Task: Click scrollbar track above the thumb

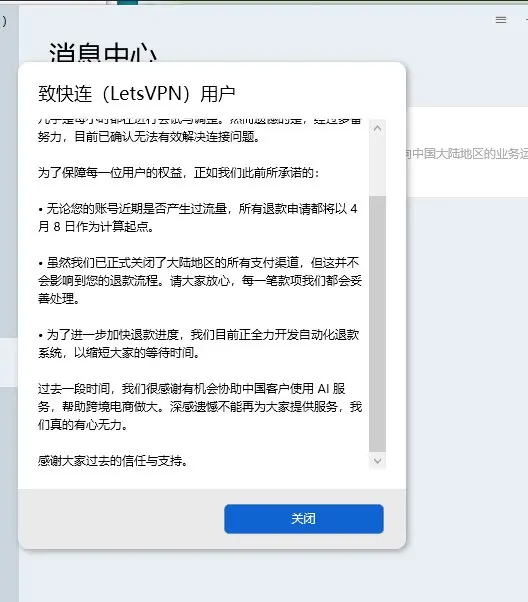Action: point(377,166)
